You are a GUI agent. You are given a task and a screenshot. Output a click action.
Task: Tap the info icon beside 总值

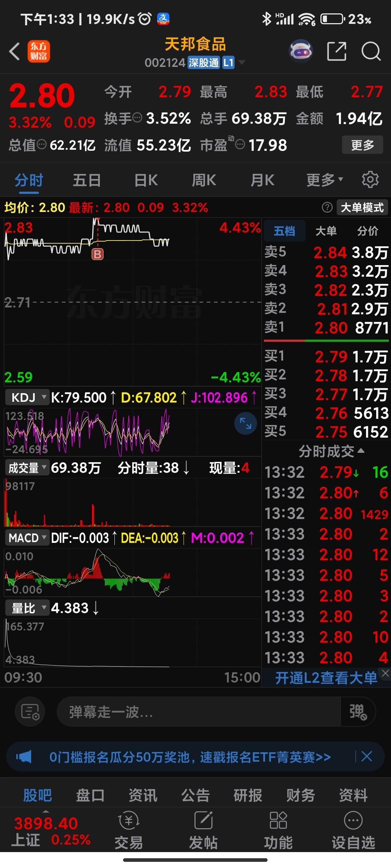point(42,144)
